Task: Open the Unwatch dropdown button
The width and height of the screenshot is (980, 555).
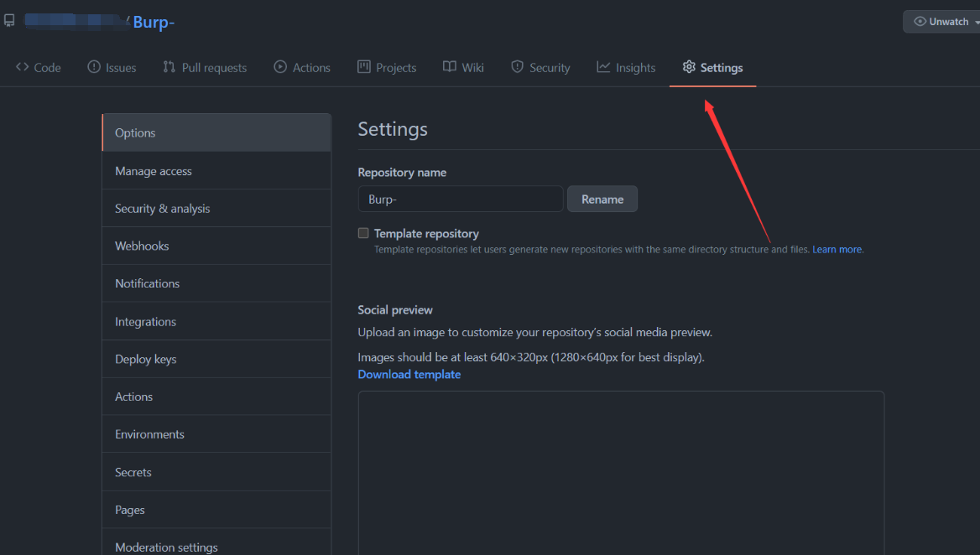Action: pyautogui.click(x=941, y=21)
